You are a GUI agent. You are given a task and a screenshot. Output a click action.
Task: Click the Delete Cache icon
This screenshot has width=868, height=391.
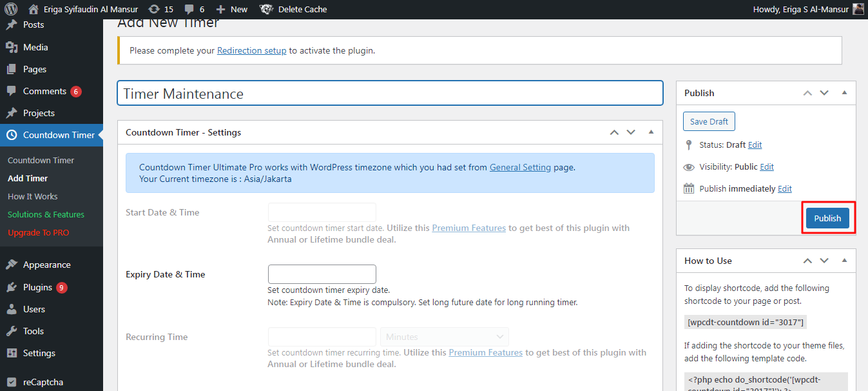265,9
